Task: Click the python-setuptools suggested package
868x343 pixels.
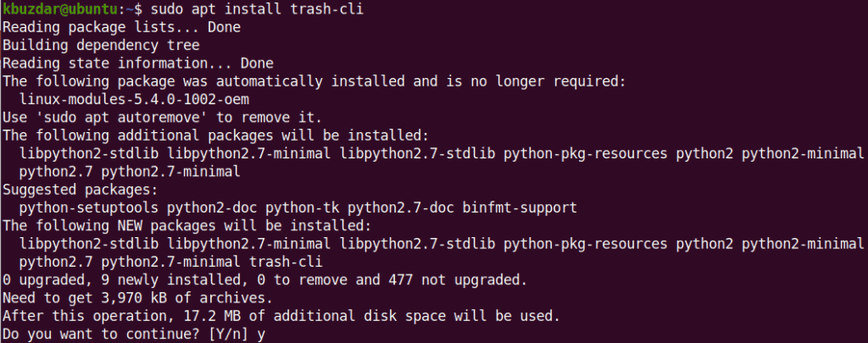Action: pos(89,208)
